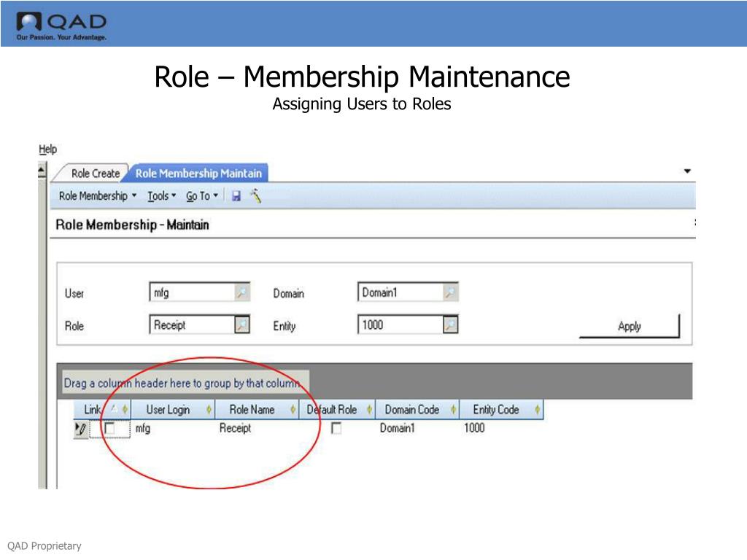Open the Role field lookup icon

click(x=243, y=324)
